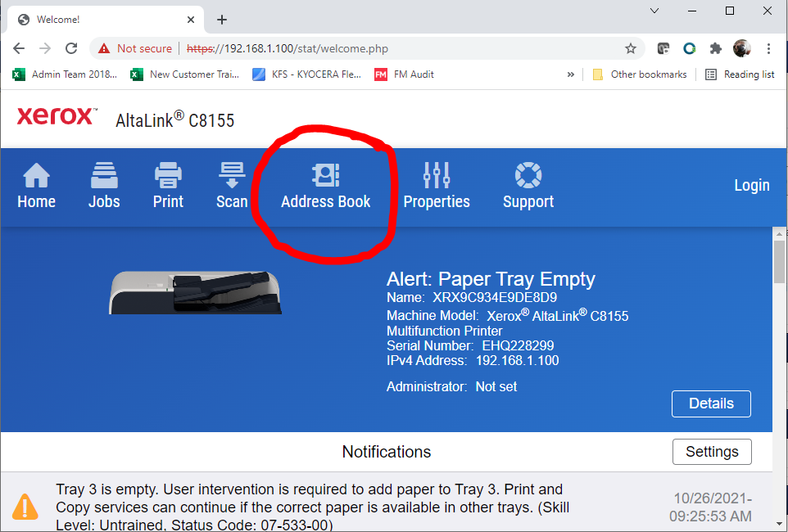
Task: Open the Address Book icon
Action: point(326,175)
